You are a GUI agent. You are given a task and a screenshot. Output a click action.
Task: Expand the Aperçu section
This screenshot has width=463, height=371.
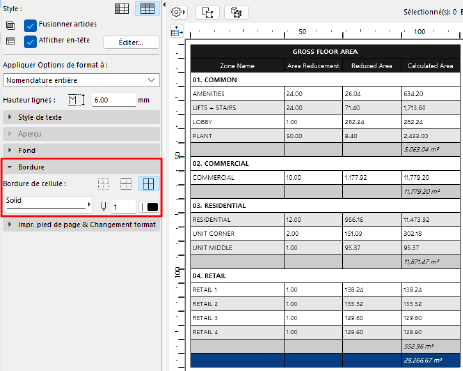[81, 134]
